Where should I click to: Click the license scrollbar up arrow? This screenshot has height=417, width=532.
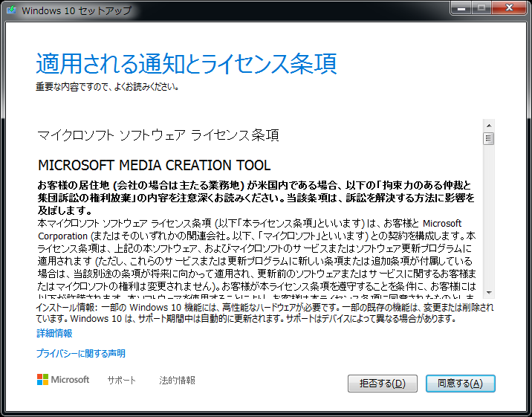pyautogui.click(x=489, y=126)
